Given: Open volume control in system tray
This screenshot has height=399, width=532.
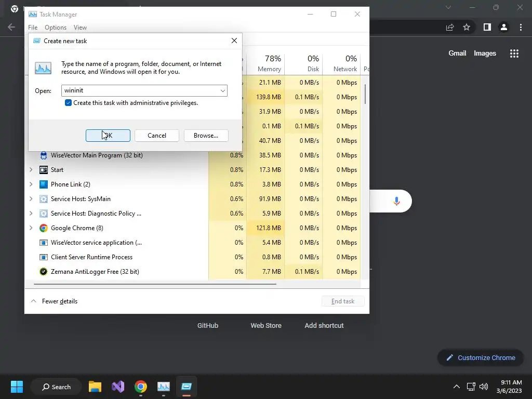Looking at the screenshot, I should tap(484, 387).
